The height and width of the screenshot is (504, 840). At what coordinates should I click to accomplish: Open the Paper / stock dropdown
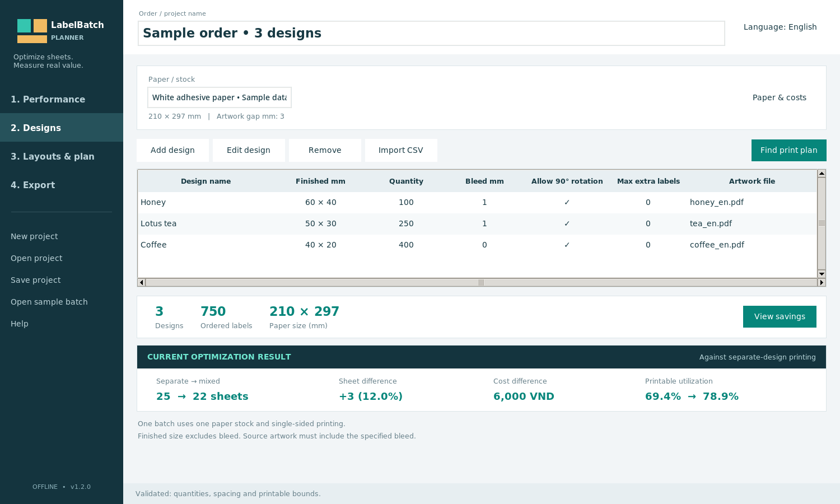(220, 97)
